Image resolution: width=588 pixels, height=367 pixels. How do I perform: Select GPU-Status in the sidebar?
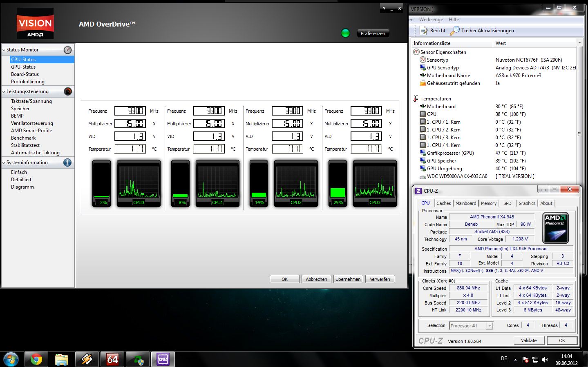[x=23, y=67]
